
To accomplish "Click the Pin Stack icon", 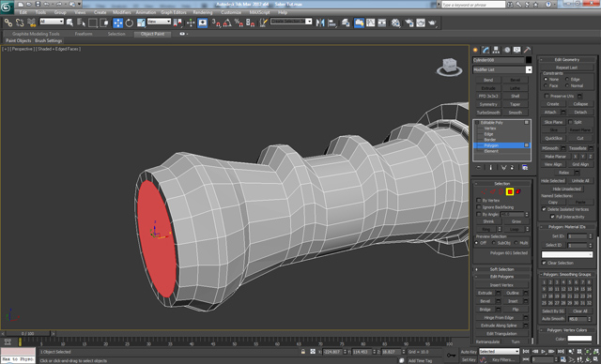I will pos(478,168).
